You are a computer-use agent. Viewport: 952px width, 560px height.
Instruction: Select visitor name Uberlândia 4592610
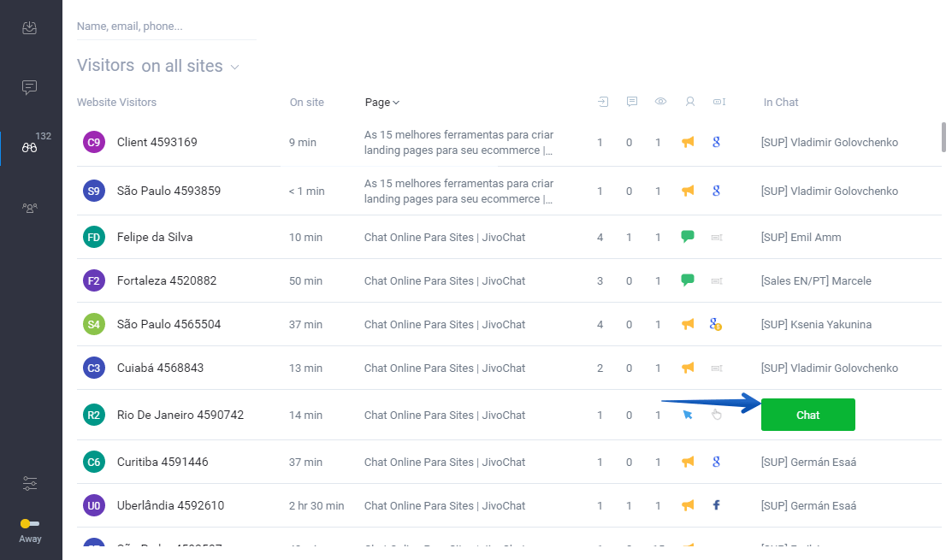(170, 506)
